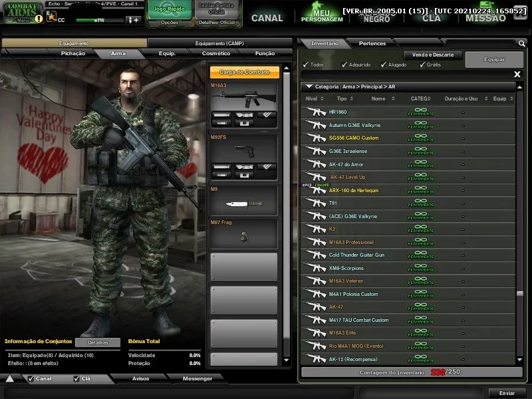532x399 pixels.
Task: Click the rifle icon for M16A3 Elite
Action: pos(315,332)
